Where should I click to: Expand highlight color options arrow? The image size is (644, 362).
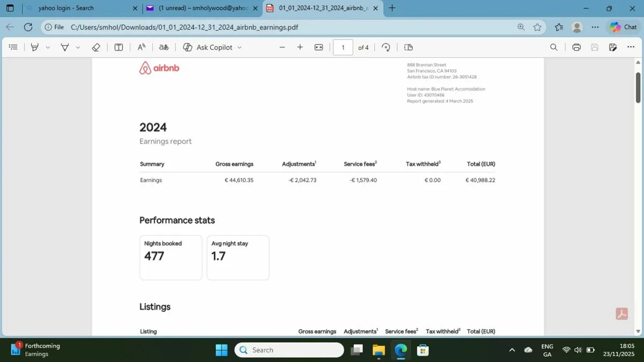click(x=48, y=47)
